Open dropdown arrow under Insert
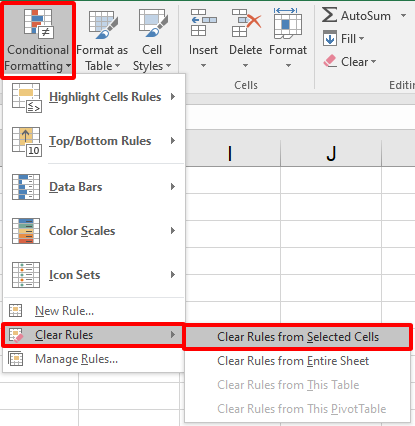Screen dimensions: 415x426 (203, 66)
